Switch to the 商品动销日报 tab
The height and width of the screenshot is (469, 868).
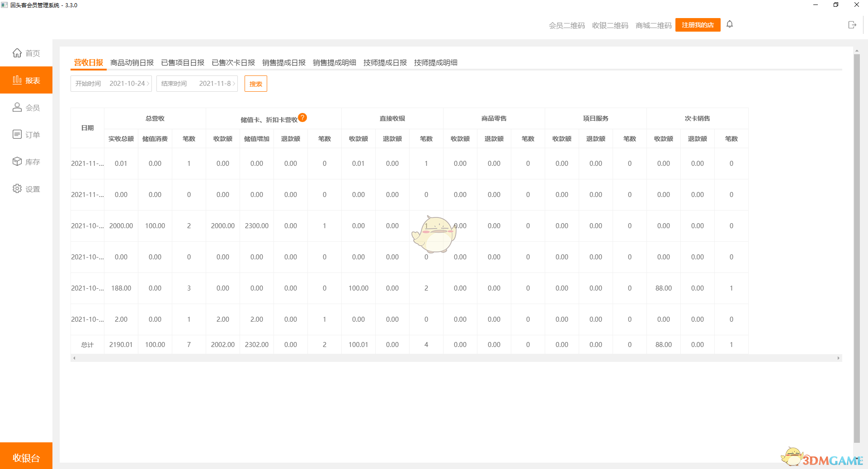click(x=131, y=62)
